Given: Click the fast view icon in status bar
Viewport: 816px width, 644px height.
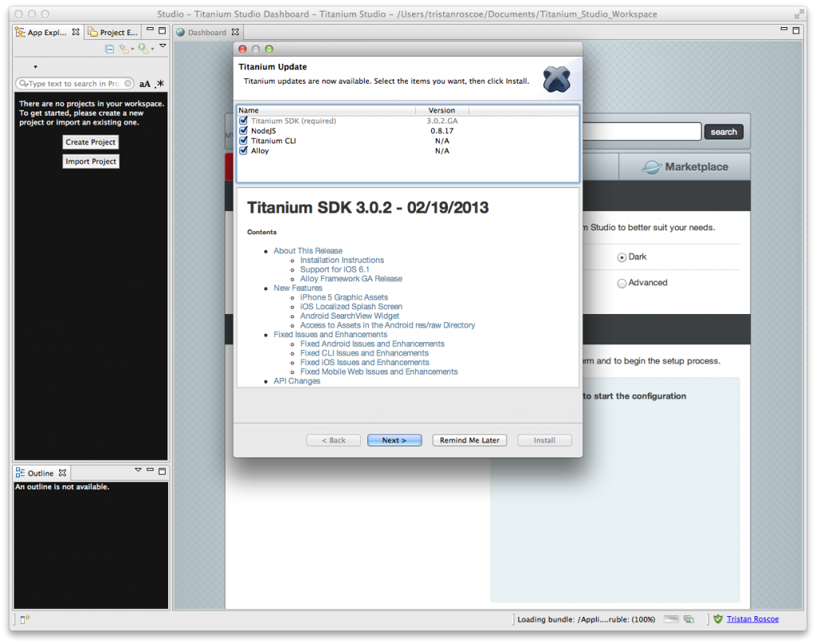Looking at the screenshot, I should tap(25, 619).
